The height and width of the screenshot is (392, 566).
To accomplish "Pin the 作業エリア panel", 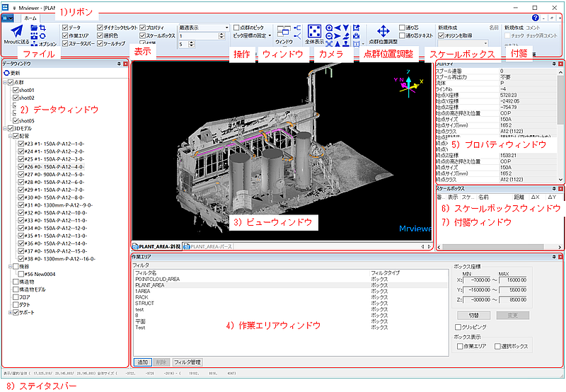I will pos(554,257).
